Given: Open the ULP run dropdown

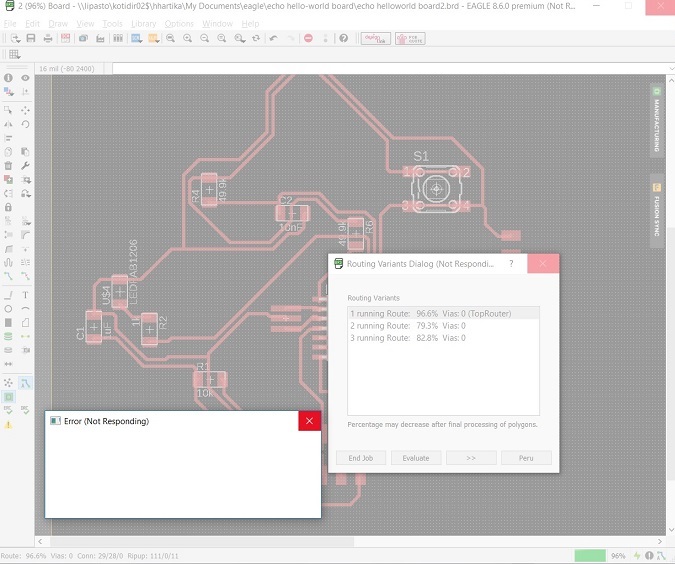Looking at the screenshot, I should click(x=154, y=38).
